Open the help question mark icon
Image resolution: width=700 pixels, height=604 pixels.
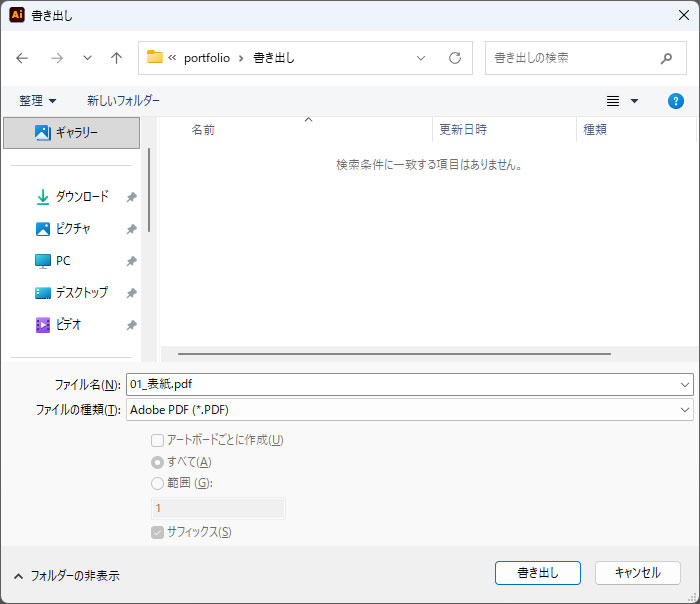675,101
